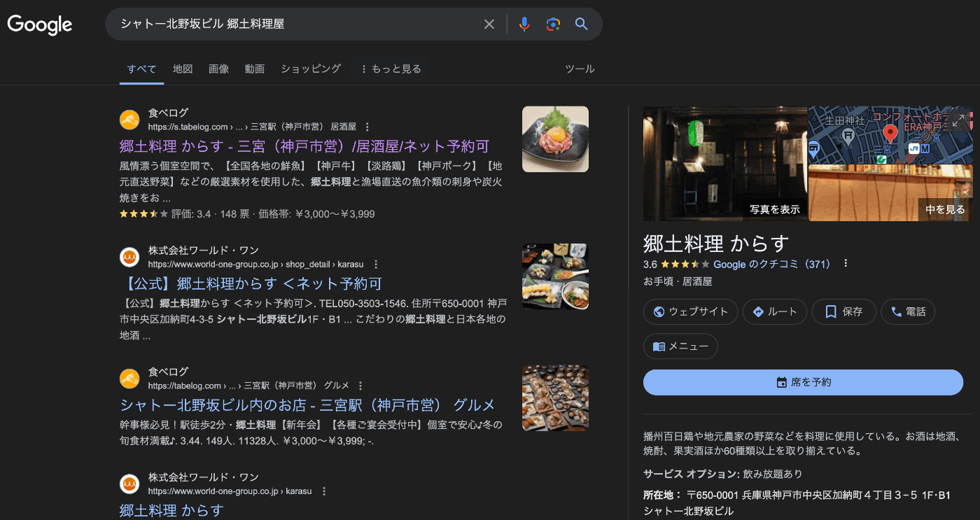Click tabelog favicon of first result
980x520 pixels.
[129, 120]
